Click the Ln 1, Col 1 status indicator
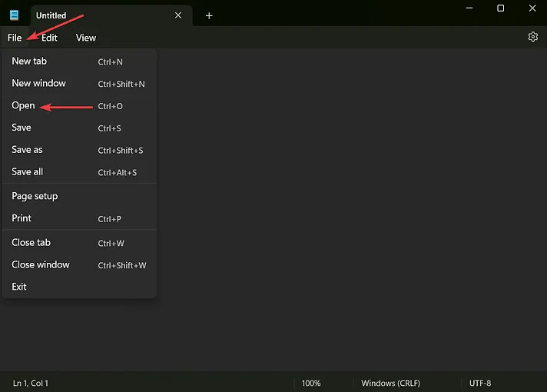Image resolution: width=547 pixels, height=392 pixels. point(31,383)
